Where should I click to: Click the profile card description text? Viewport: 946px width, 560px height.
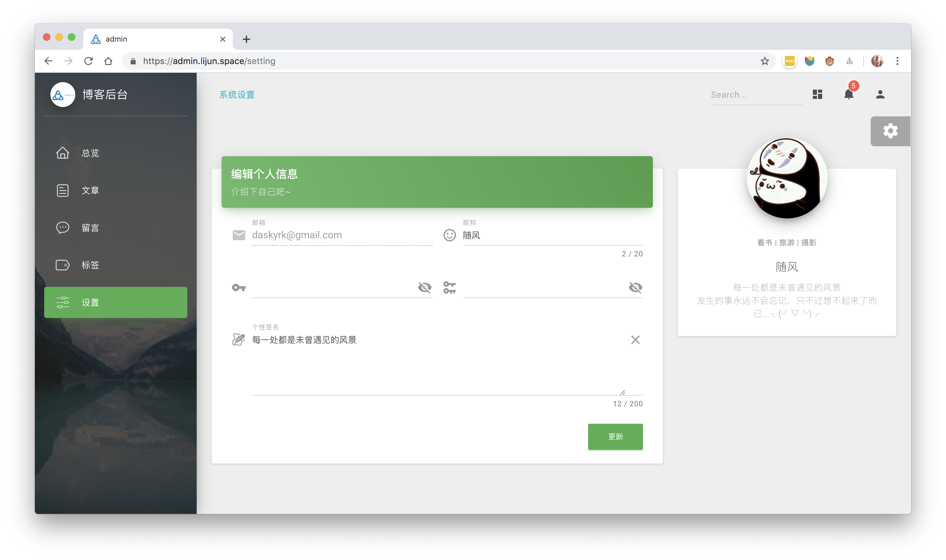787,301
